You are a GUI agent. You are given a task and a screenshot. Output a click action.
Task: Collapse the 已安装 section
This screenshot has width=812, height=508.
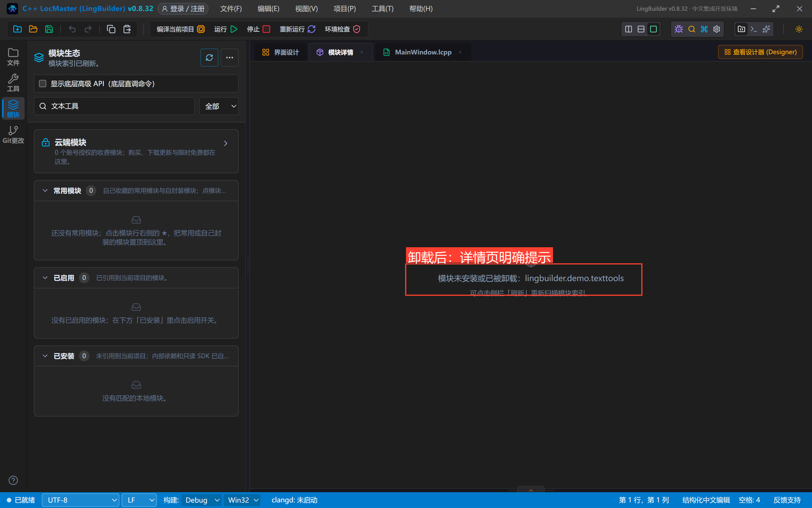[x=45, y=356]
